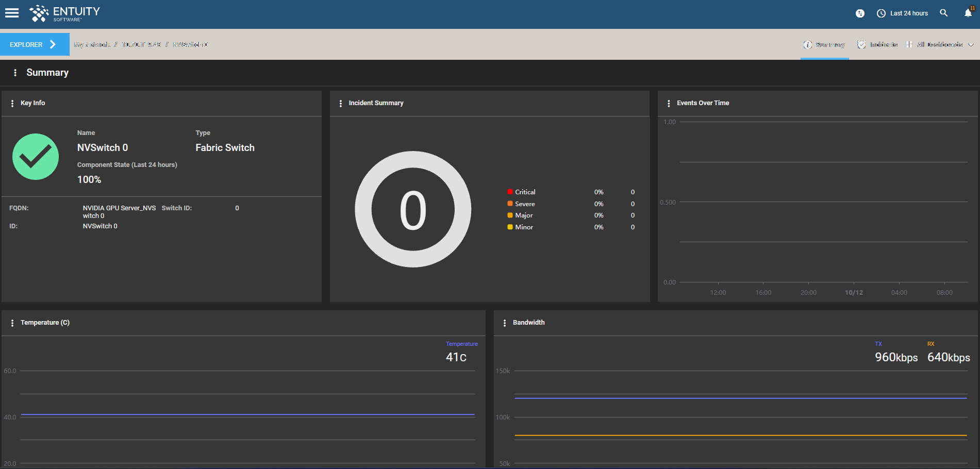Open the search magnifier
980x469 pixels.
pyautogui.click(x=943, y=13)
